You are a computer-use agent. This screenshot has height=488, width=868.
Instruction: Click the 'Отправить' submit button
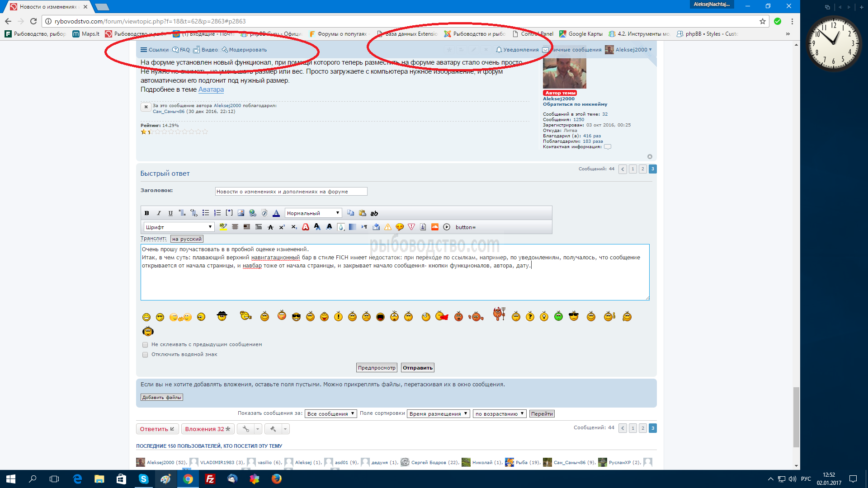417,368
